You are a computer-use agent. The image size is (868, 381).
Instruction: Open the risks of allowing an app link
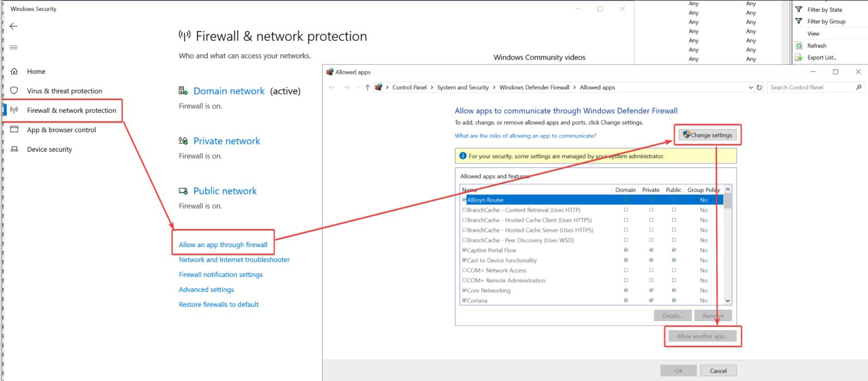pyautogui.click(x=525, y=136)
